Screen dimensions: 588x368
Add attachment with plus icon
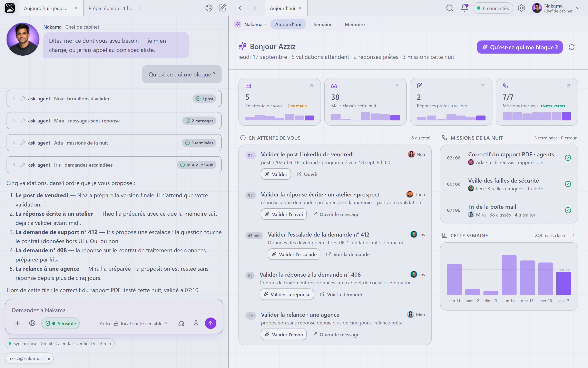18,323
